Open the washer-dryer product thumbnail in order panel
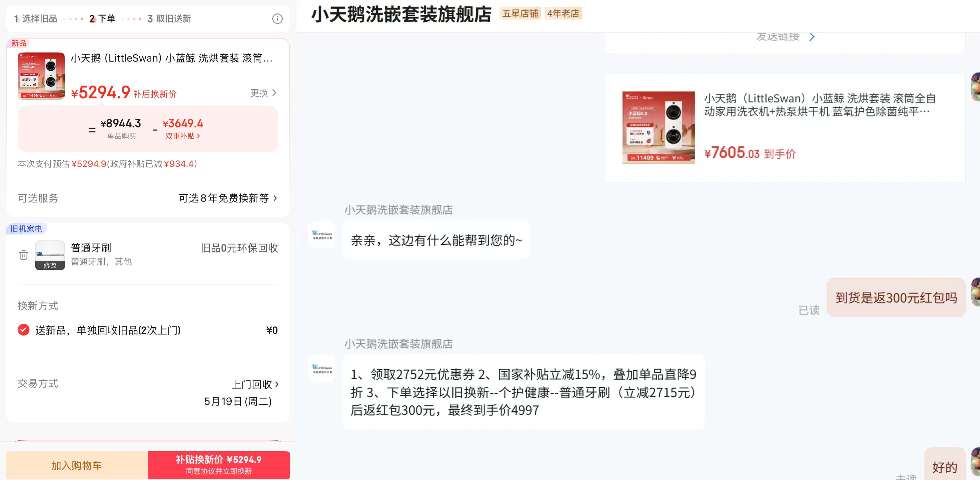980x480 pixels. 41,76
